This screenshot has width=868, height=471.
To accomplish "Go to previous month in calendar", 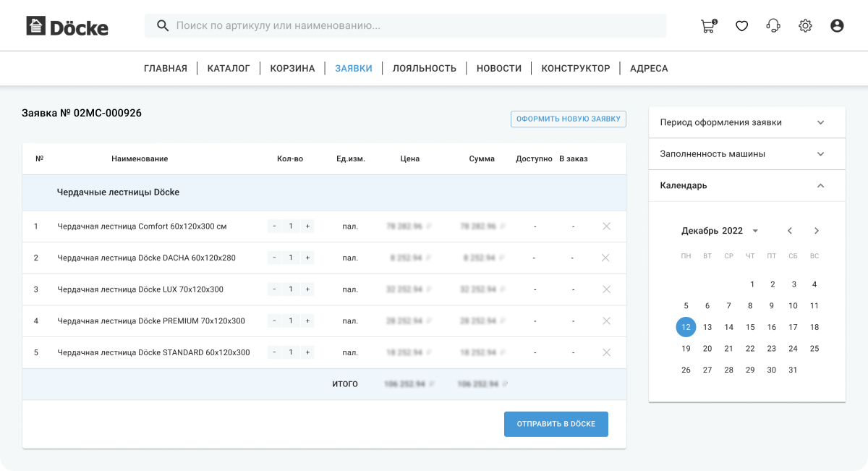I will coord(790,231).
